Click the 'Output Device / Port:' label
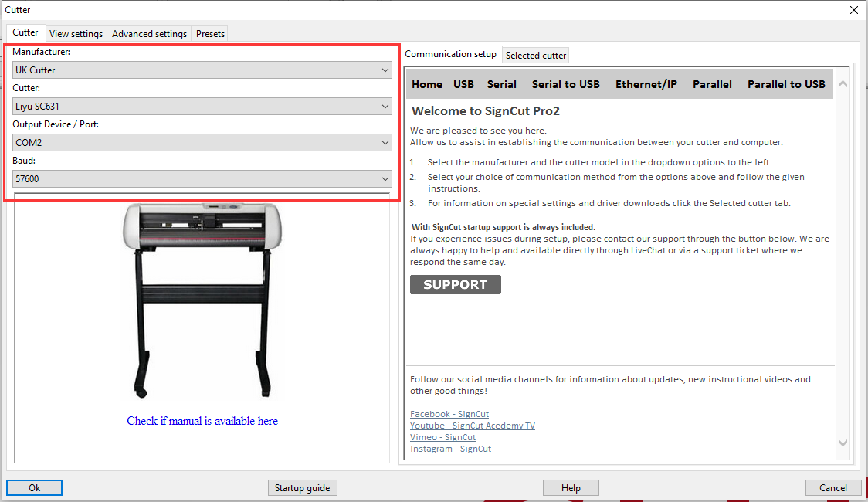The image size is (868, 502). pos(56,124)
